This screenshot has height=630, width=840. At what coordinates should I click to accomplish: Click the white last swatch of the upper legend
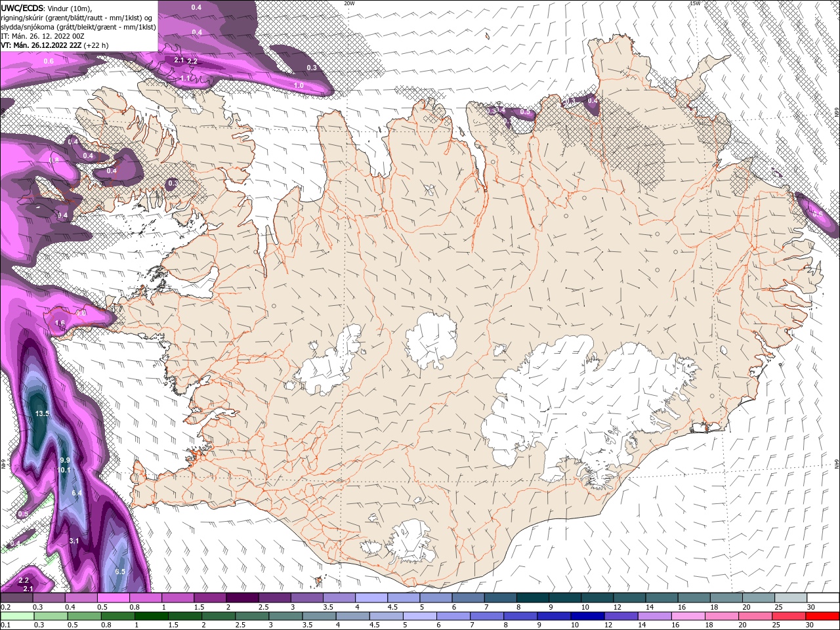click(x=823, y=598)
